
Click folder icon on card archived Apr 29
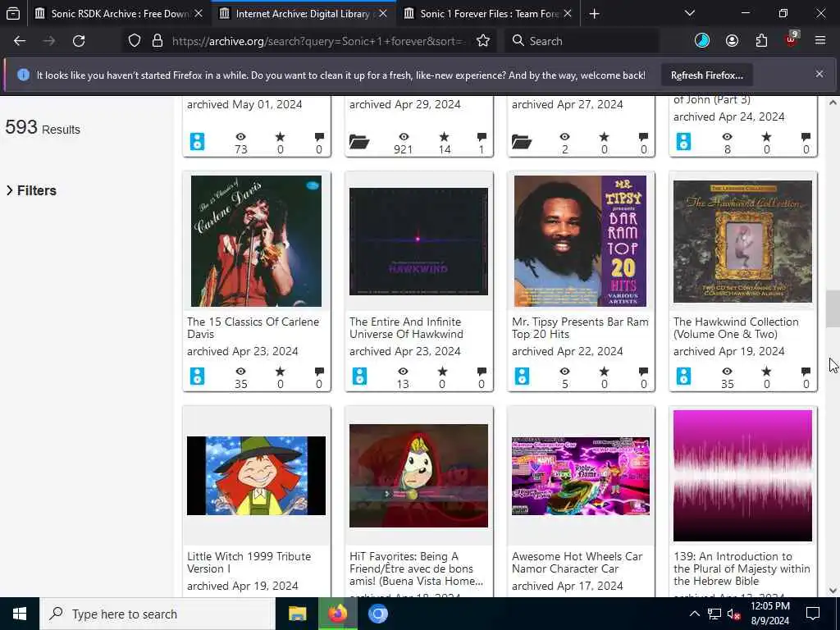(x=359, y=142)
